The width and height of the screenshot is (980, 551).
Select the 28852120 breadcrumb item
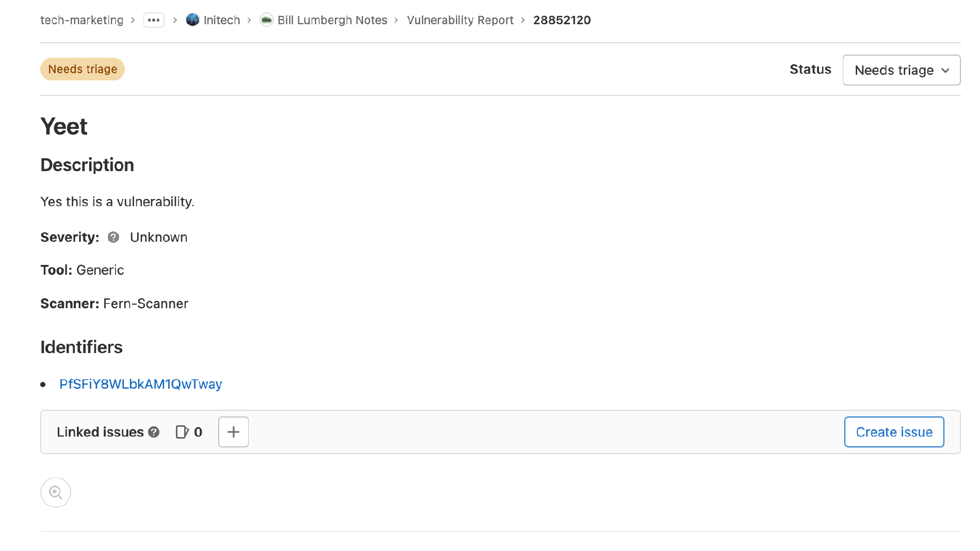[562, 20]
